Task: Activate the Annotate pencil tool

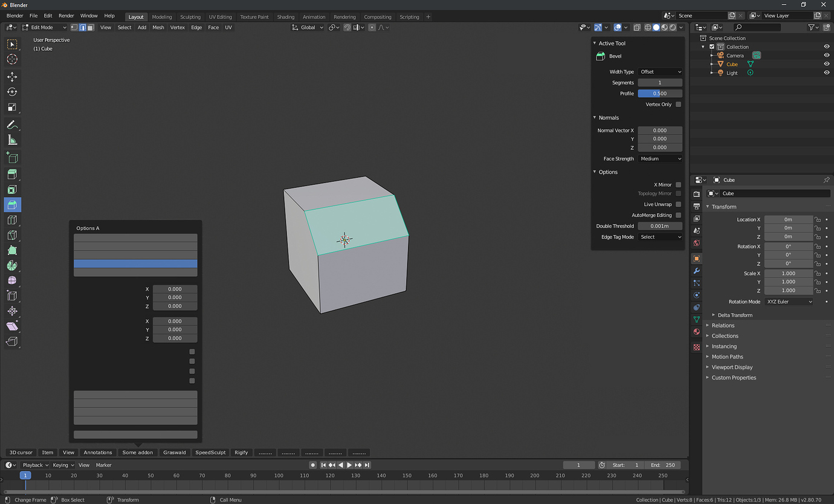Action: [x=12, y=125]
